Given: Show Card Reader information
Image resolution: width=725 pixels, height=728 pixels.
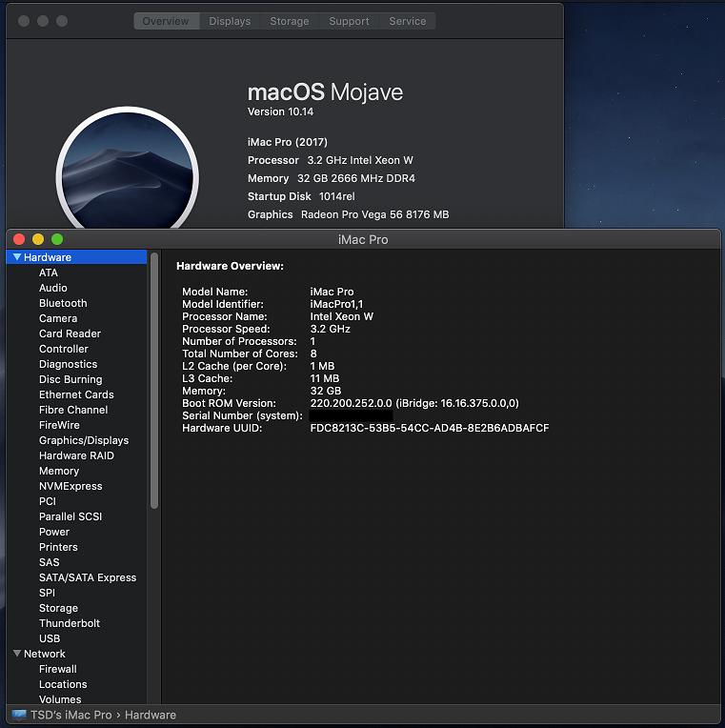Looking at the screenshot, I should (70, 334).
